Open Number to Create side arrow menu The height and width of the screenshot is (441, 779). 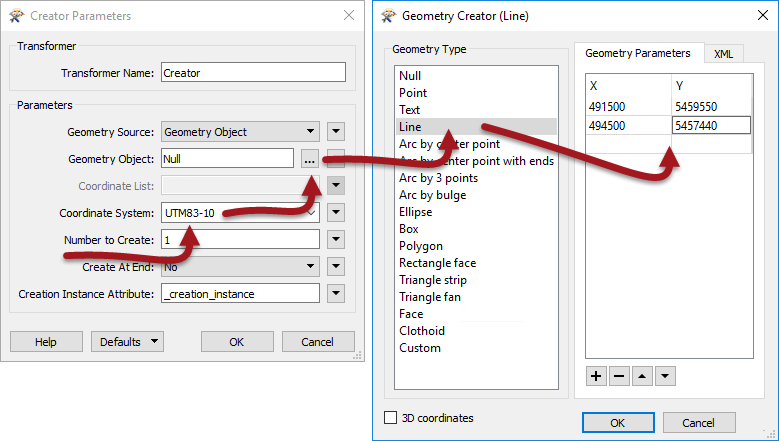[x=336, y=239]
